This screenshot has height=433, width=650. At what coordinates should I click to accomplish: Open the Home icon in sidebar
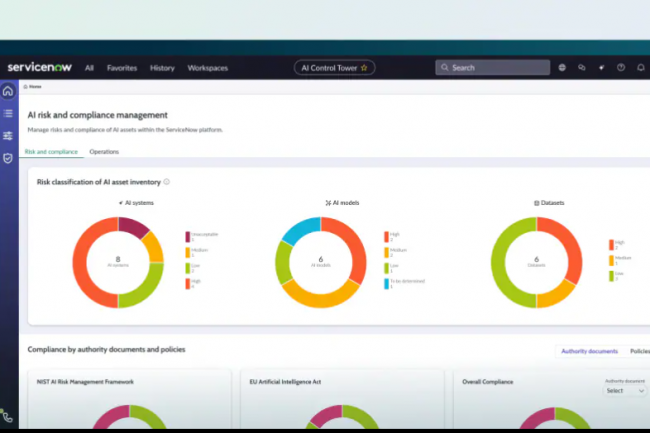click(x=8, y=91)
